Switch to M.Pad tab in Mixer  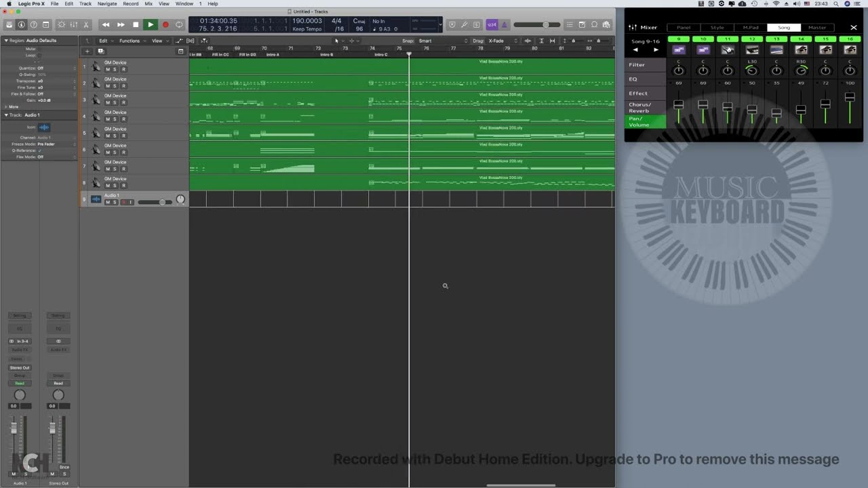(x=751, y=28)
